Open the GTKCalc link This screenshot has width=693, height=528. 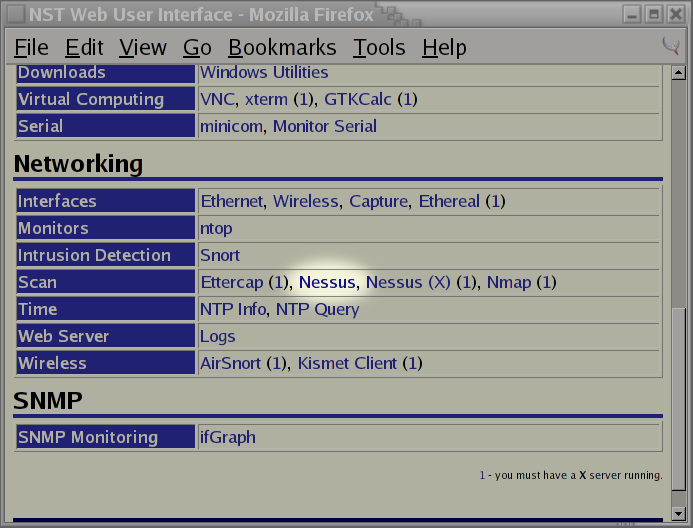pyautogui.click(x=358, y=99)
